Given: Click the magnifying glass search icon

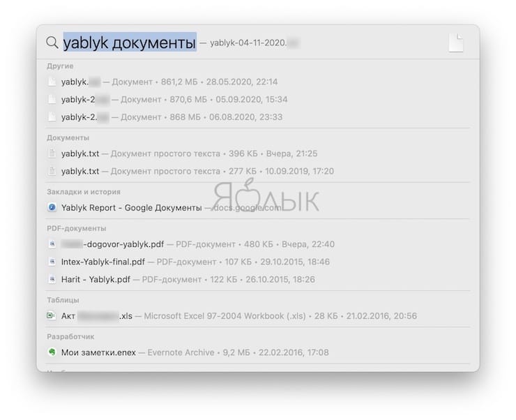Looking at the screenshot, I should (x=52, y=43).
